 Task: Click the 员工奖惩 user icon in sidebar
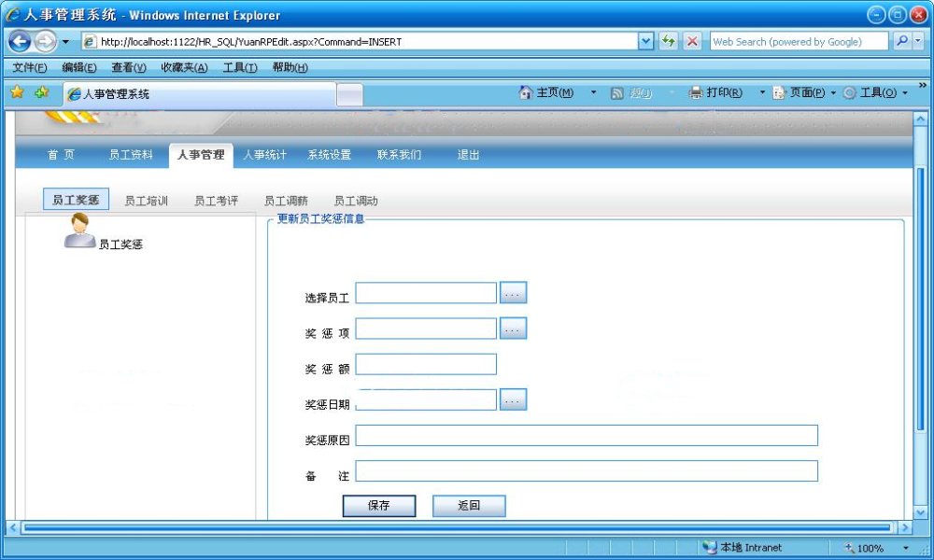click(x=79, y=231)
